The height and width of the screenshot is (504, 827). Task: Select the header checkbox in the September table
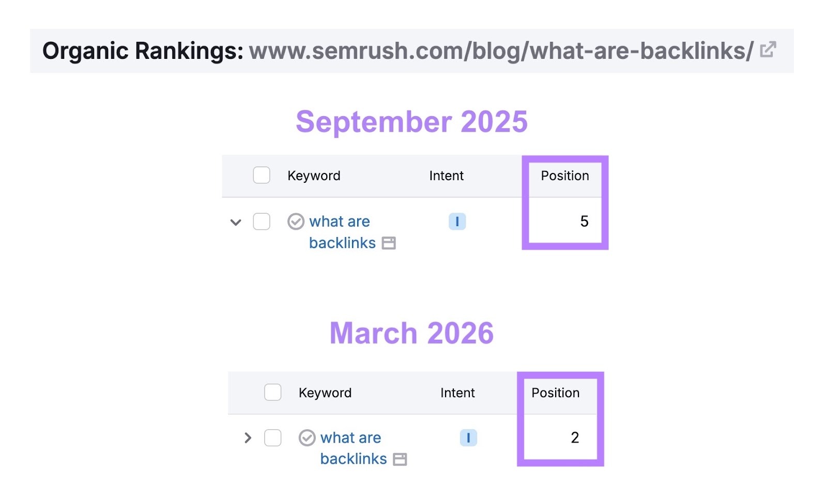pyautogui.click(x=261, y=176)
